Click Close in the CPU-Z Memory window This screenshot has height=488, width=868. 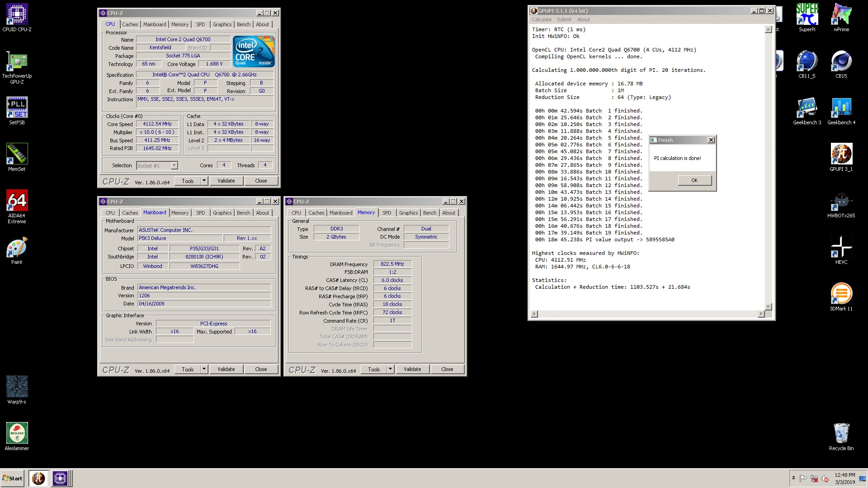tap(447, 369)
